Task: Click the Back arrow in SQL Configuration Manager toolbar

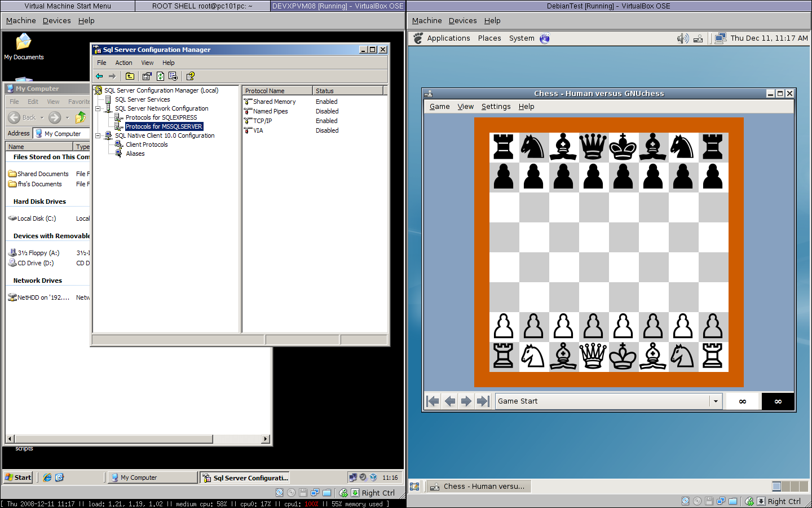Action: point(99,76)
